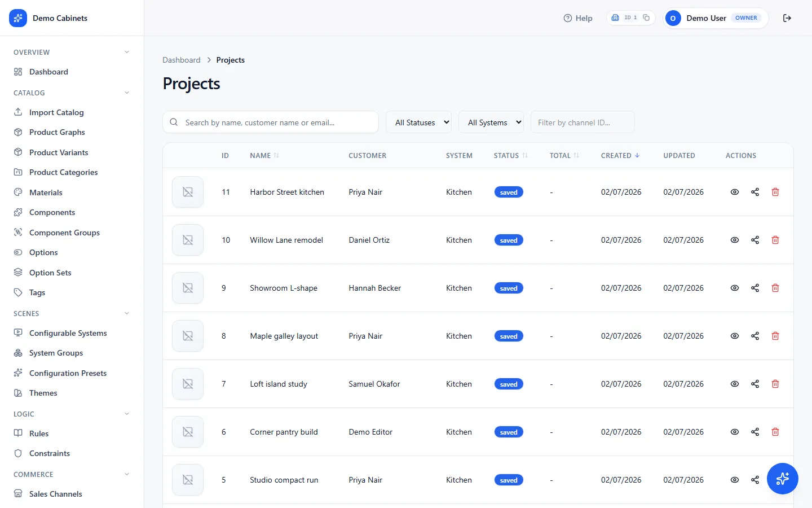Screen dimensions: 812x508
Task: Share the Willow Lane remodel project
Action: point(755,240)
